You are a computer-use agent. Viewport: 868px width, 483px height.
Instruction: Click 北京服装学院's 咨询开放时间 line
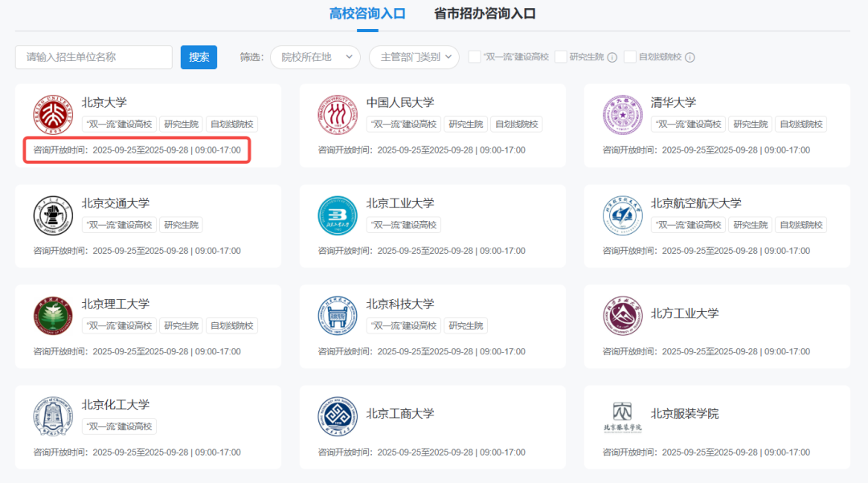pos(706,452)
